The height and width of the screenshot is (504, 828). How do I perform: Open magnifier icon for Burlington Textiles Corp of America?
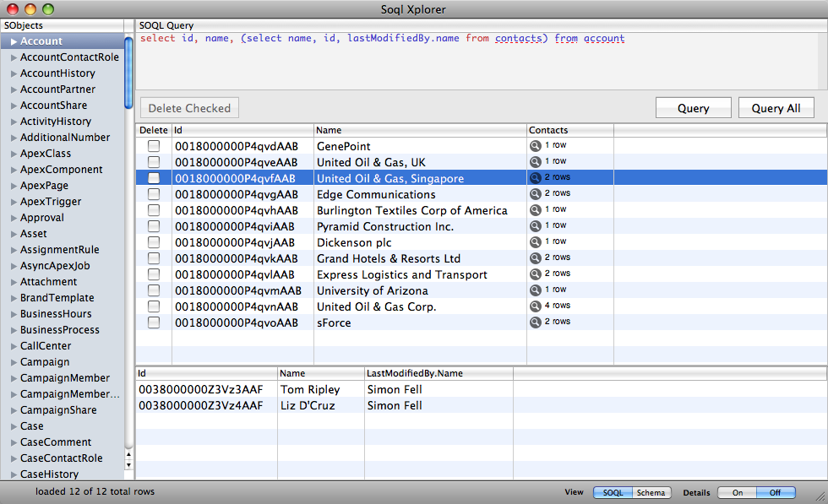click(536, 210)
